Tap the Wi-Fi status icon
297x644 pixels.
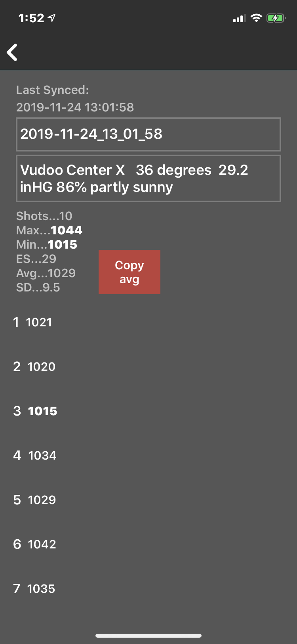[x=257, y=18]
